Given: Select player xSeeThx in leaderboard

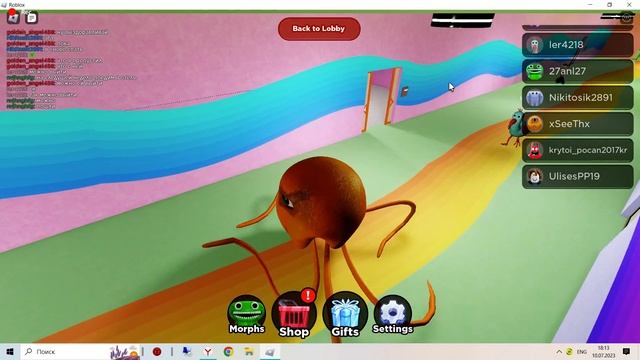Looking at the screenshot, I should (x=578, y=124).
